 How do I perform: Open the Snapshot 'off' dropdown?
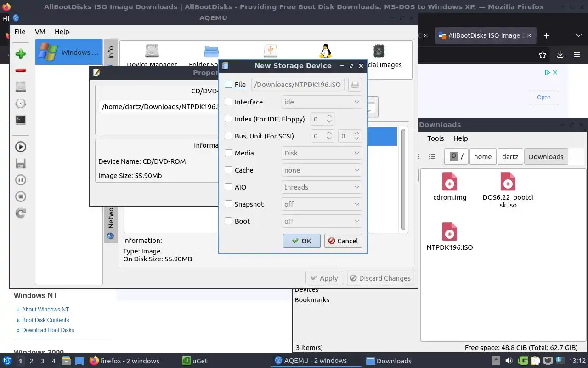322,204
